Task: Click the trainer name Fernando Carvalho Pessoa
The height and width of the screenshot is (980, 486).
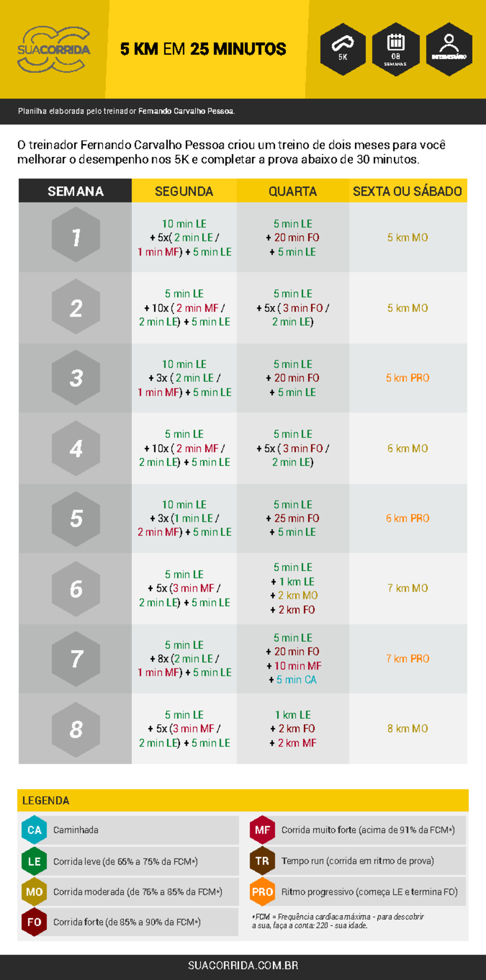Action: tap(186, 111)
